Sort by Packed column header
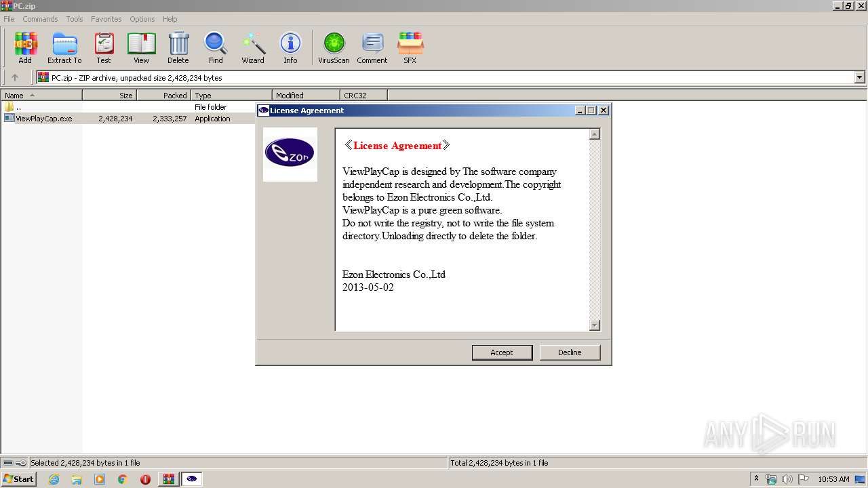This screenshot has width=868, height=488. [x=163, y=96]
